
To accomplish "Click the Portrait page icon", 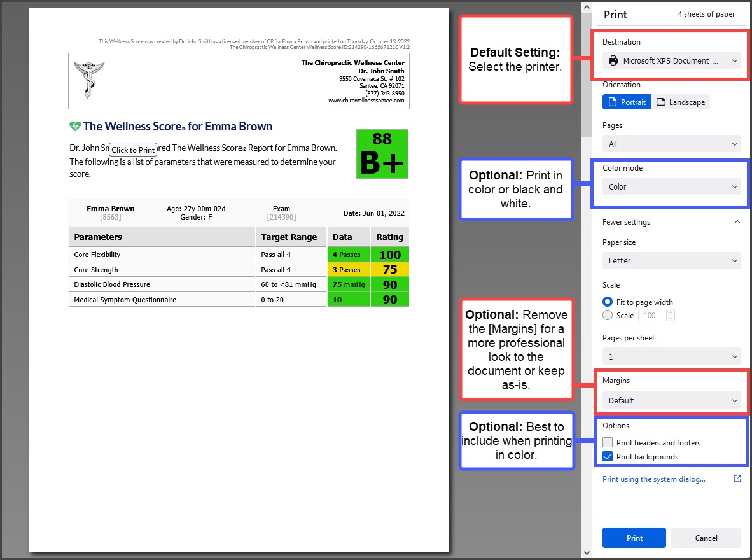I will [613, 102].
